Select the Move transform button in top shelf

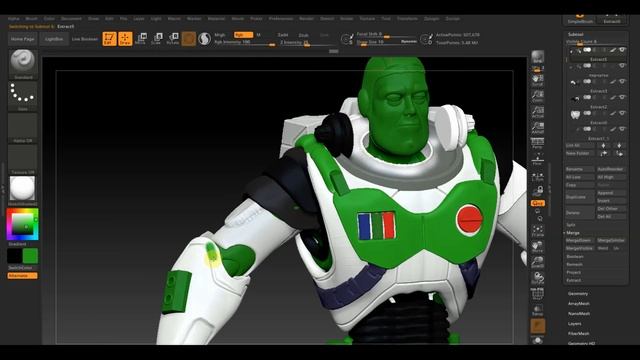pos(141,39)
